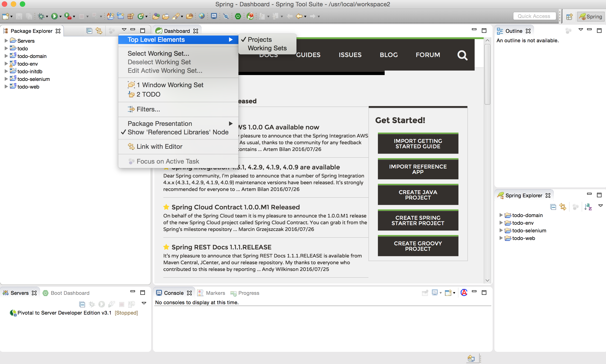Expand todo-initdb project node
The height and width of the screenshot is (364, 606).
6,71
